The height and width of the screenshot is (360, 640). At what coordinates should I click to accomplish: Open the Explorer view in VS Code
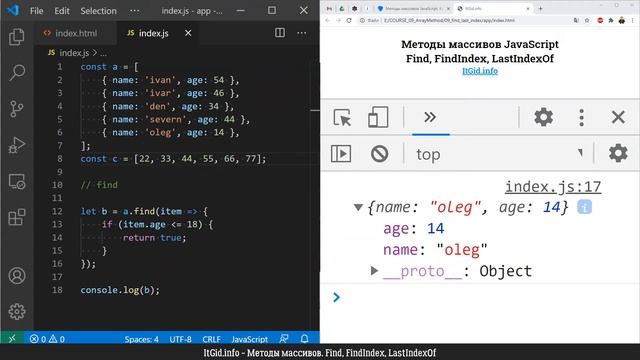(17, 37)
